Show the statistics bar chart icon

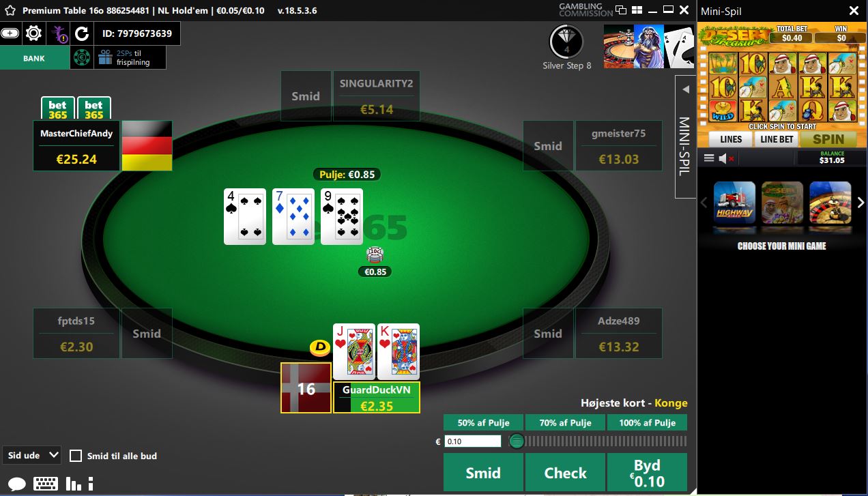(73, 484)
